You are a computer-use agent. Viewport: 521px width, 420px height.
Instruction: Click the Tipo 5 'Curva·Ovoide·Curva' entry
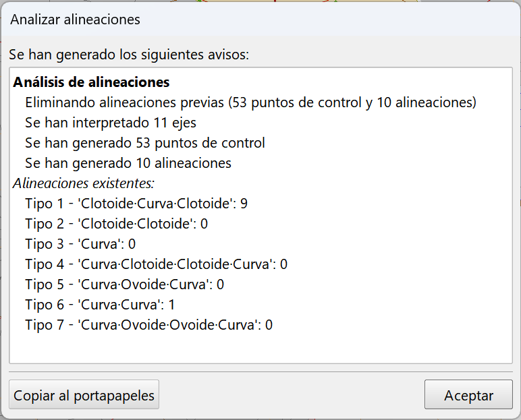(x=124, y=284)
